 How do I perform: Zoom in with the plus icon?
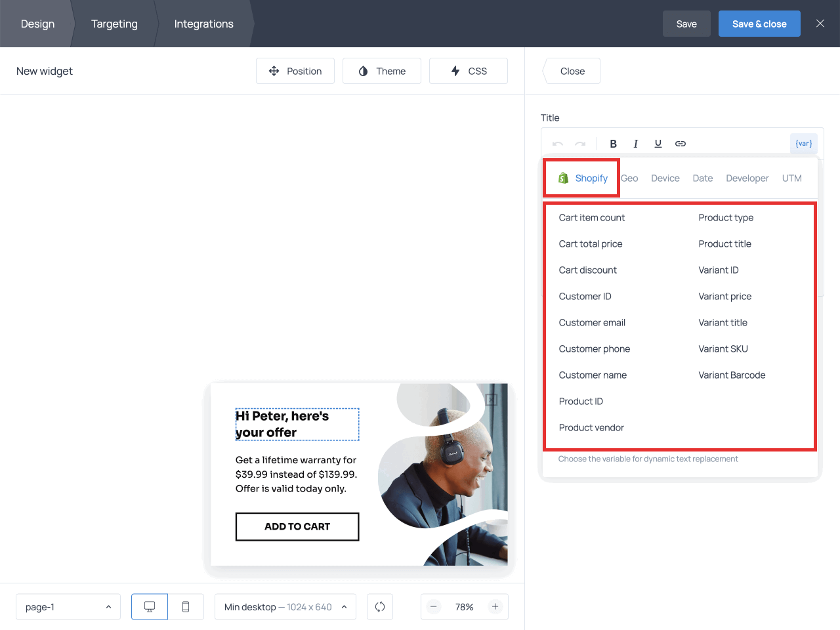pos(495,607)
